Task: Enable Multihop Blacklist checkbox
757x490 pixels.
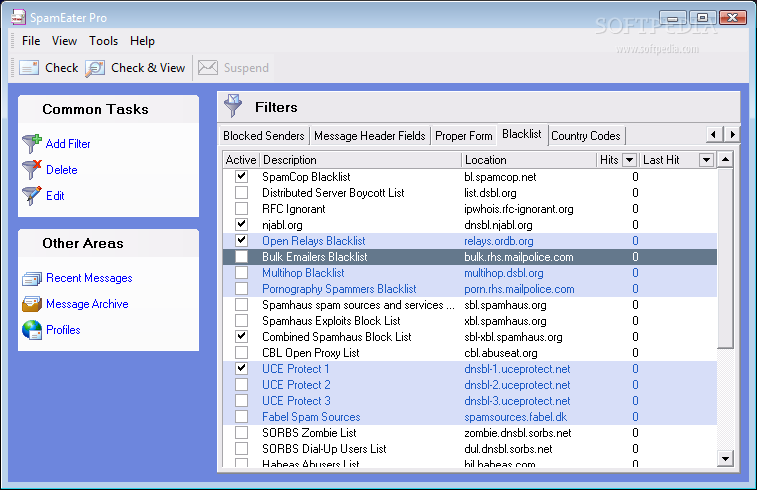Action: point(241,272)
